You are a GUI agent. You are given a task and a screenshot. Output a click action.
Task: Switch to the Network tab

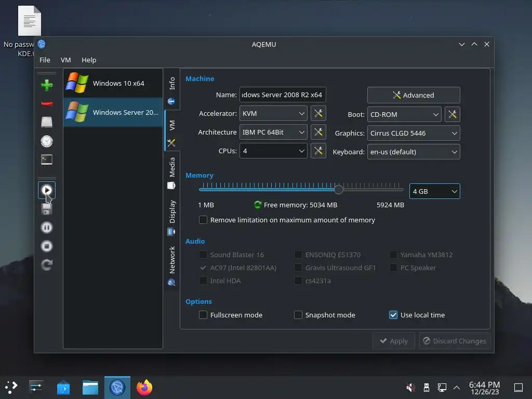click(171, 265)
